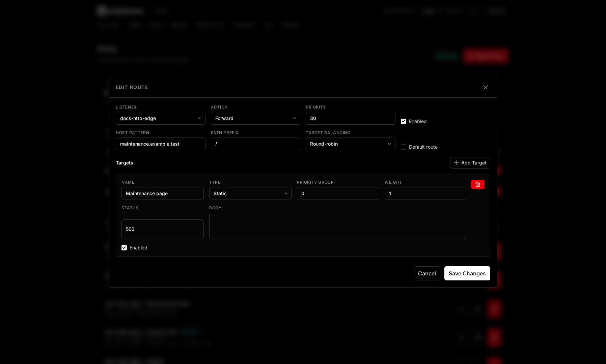Focus the Status field showing 503
This screenshot has width=606, height=364.
pyautogui.click(x=163, y=229)
